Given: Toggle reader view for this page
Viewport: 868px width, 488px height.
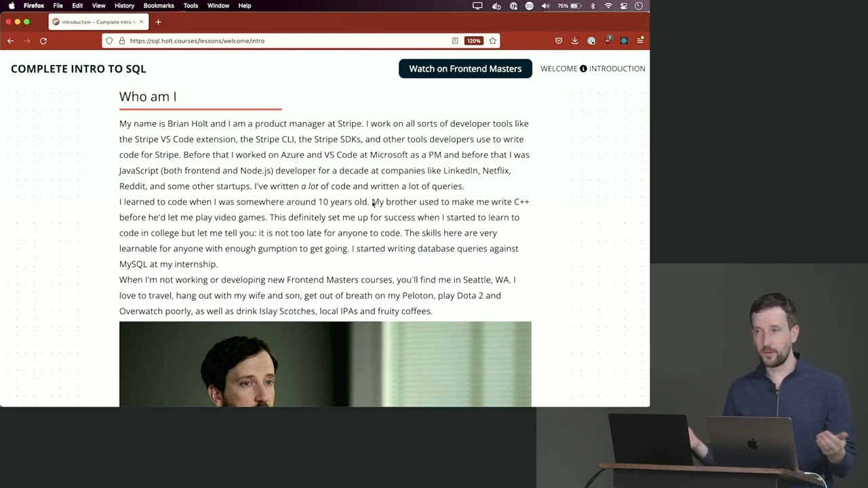Looking at the screenshot, I should (455, 41).
